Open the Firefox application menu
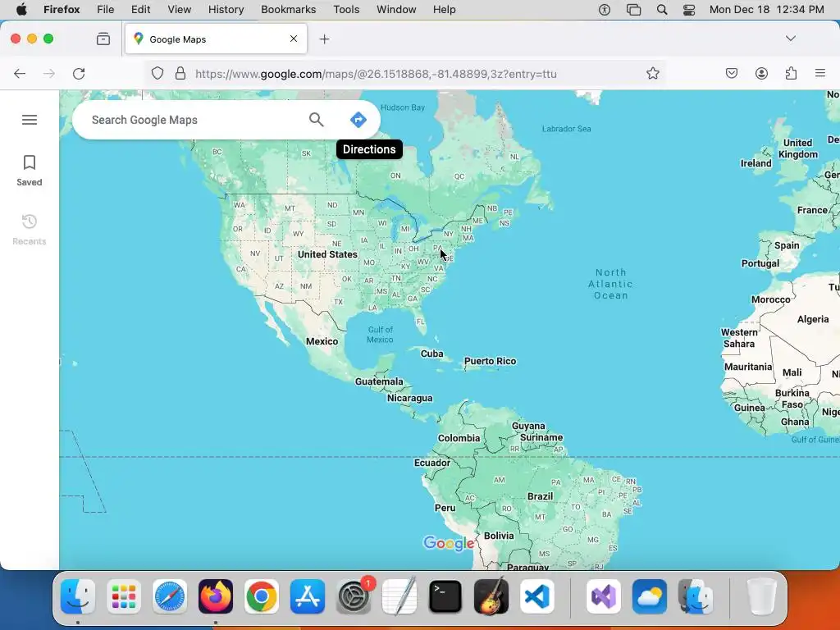The width and height of the screenshot is (840, 630). pyautogui.click(x=820, y=73)
